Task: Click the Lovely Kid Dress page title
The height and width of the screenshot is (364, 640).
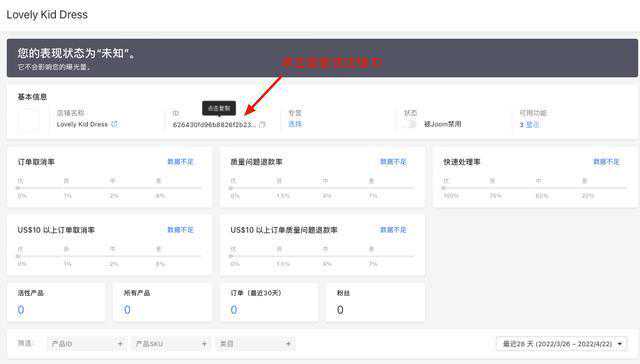Action: pyautogui.click(x=47, y=15)
